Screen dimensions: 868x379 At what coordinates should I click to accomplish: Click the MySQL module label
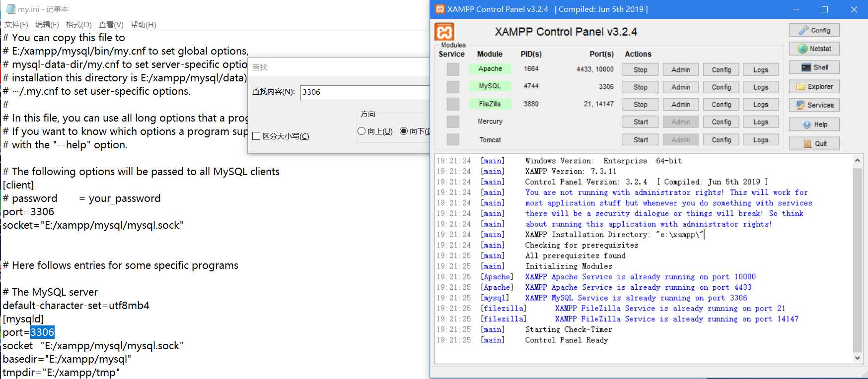pos(490,86)
